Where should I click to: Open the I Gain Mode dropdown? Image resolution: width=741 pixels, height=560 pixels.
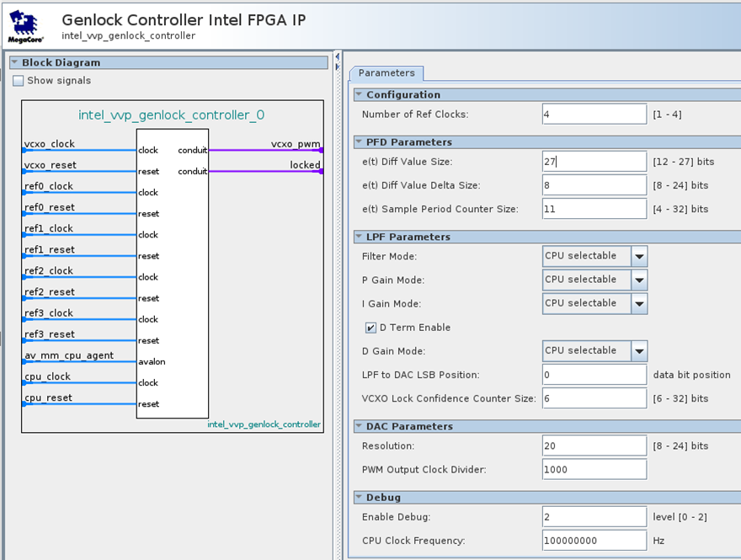(x=639, y=303)
